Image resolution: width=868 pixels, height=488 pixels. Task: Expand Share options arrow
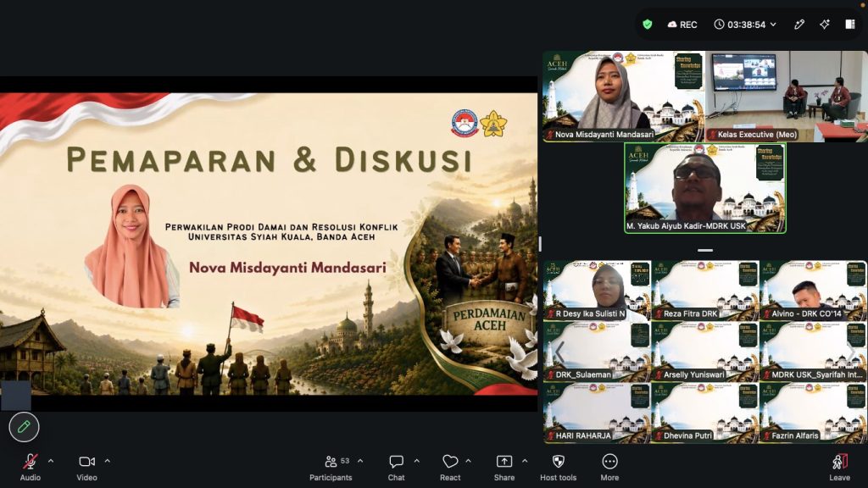[525, 461]
